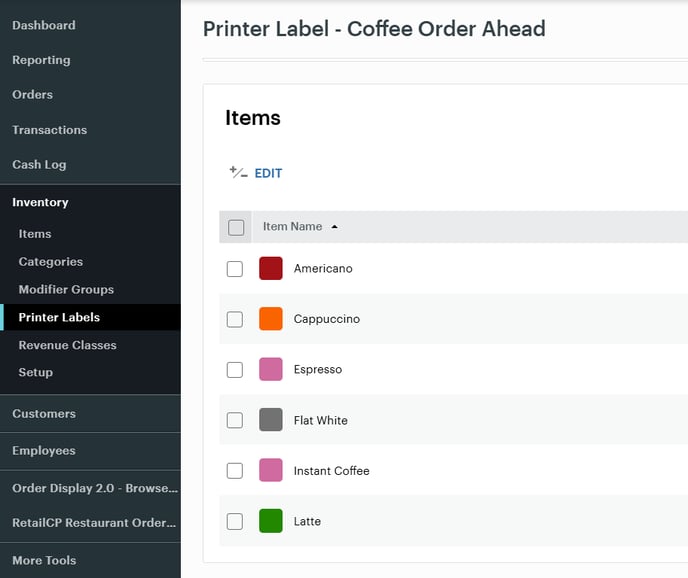Toggle the select-all items checkbox
This screenshot has height=578, width=688.
[236, 227]
